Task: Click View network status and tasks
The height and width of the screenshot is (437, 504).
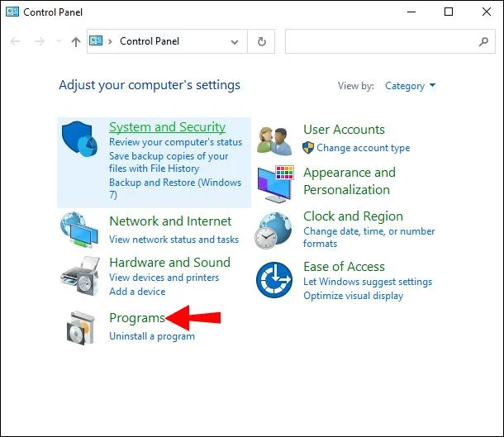Action: click(174, 240)
